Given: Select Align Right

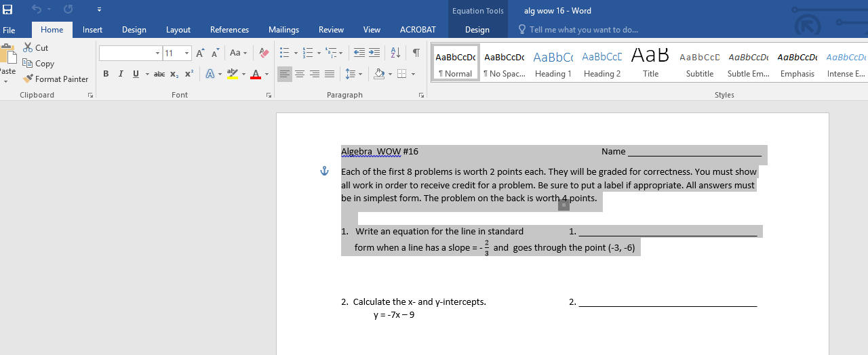Looking at the screenshot, I should click(315, 74).
